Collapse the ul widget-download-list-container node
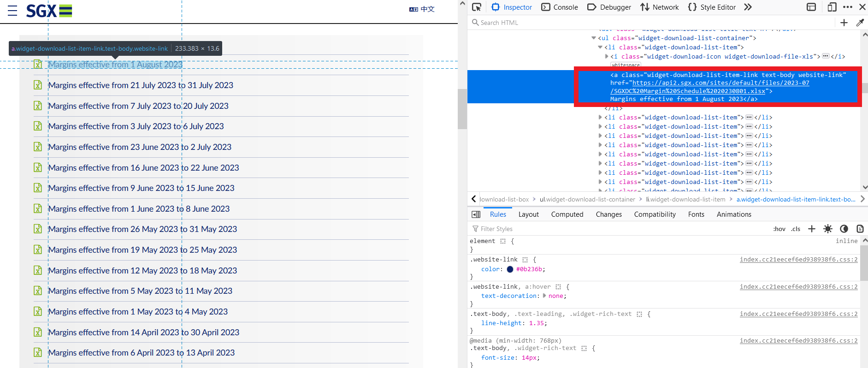This screenshot has width=868, height=368. click(594, 38)
